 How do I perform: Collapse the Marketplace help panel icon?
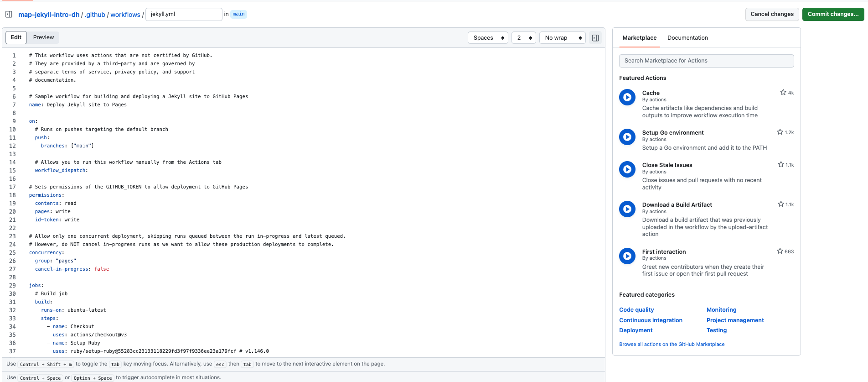595,38
